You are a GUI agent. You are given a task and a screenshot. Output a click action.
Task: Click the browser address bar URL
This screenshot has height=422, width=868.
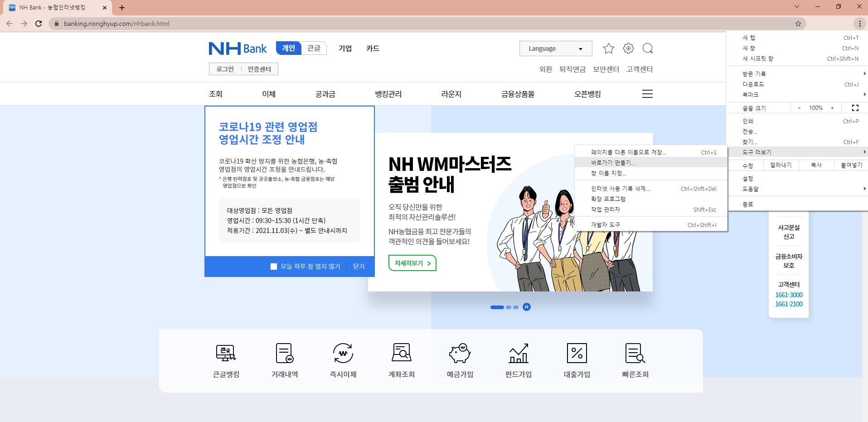pyautogui.click(x=116, y=24)
